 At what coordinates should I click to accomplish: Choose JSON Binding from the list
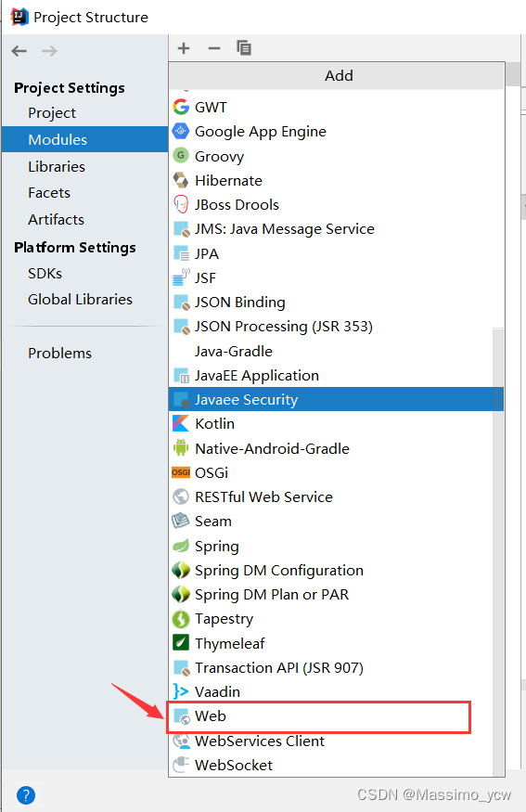pyautogui.click(x=336, y=302)
